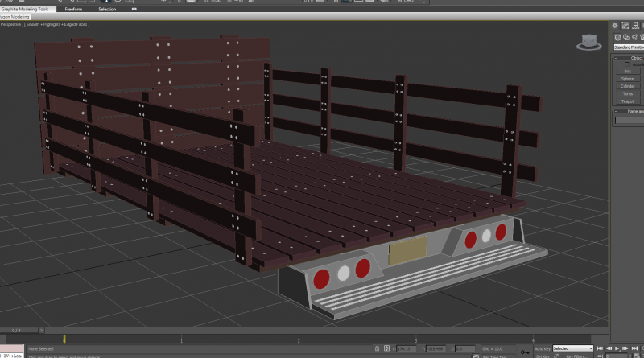
Task: Step to the previous frame
Action: [609, 348]
